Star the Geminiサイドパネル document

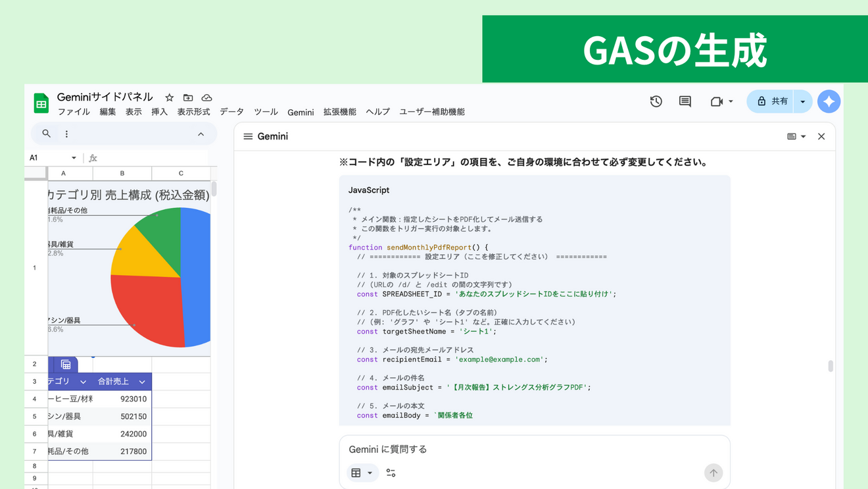click(x=169, y=97)
